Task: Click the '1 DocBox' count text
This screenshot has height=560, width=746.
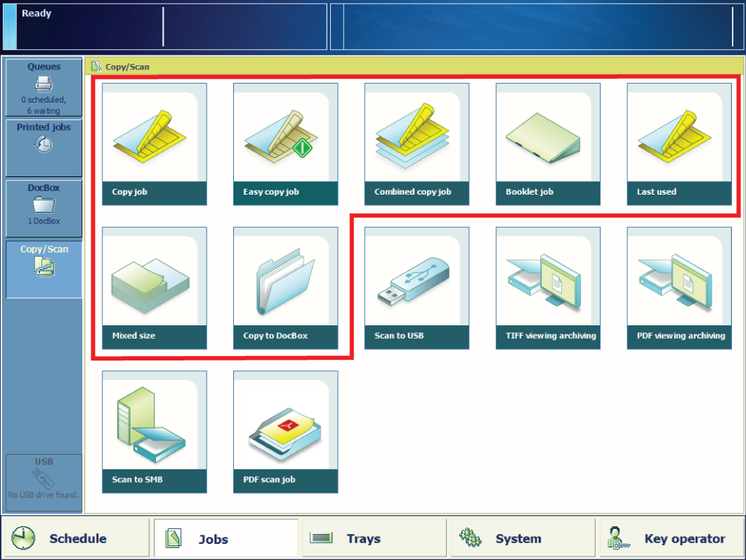Action: pyautogui.click(x=44, y=221)
